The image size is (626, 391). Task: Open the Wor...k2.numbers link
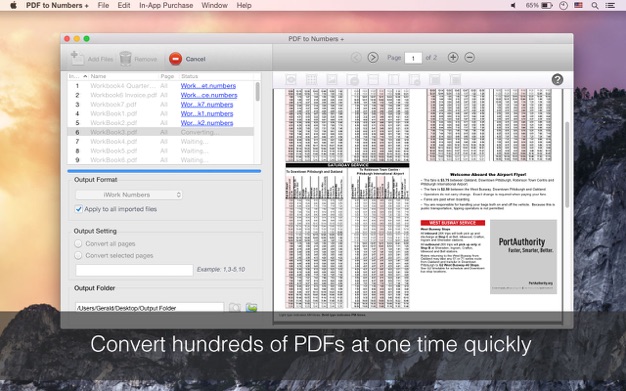(207, 123)
